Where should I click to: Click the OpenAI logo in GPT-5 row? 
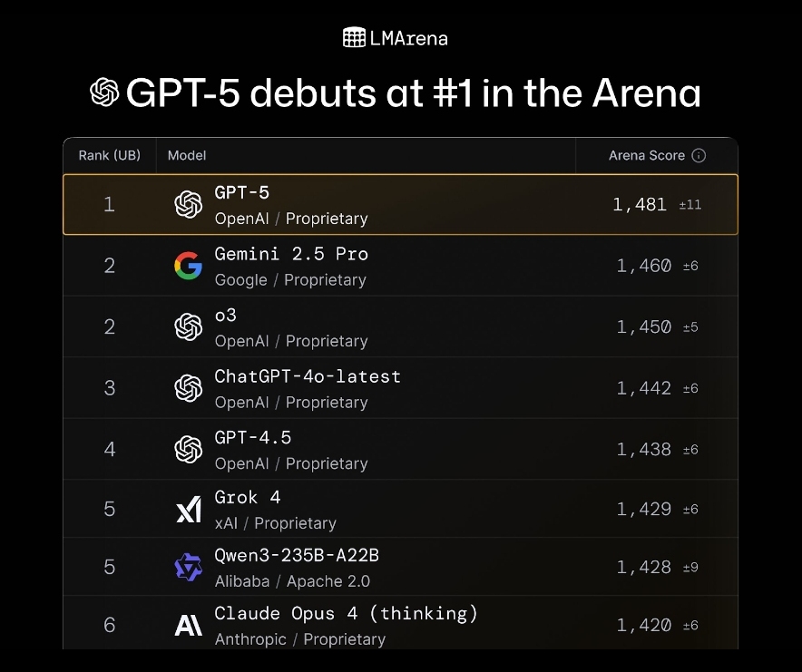pyautogui.click(x=188, y=205)
